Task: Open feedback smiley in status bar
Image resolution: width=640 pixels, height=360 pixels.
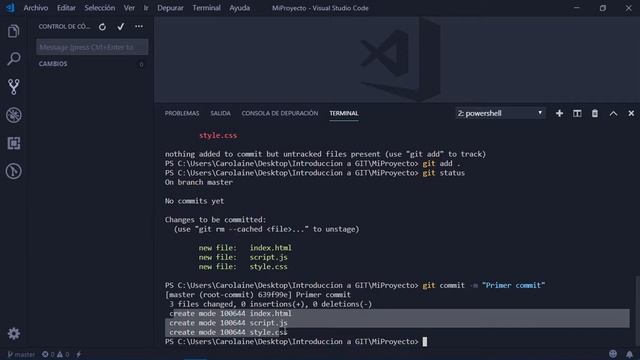Action: pyautogui.click(x=613, y=354)
